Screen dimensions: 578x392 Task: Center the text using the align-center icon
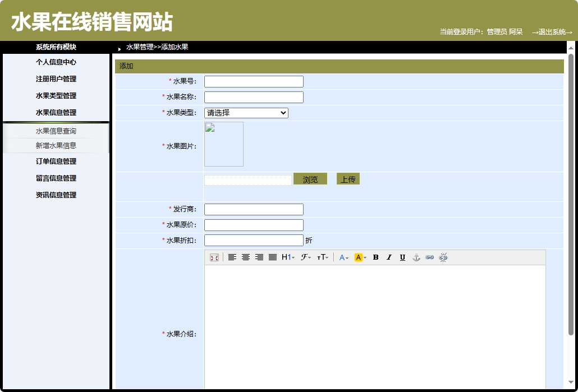[245, 257]
